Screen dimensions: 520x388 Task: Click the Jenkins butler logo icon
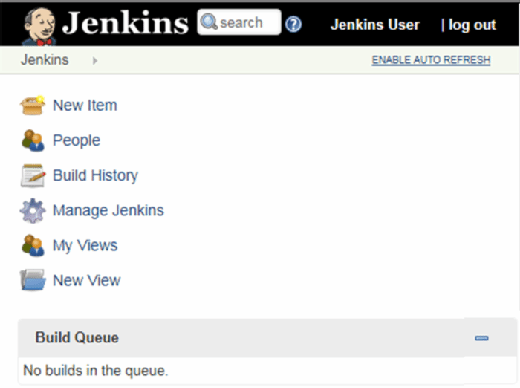(39, 26)
